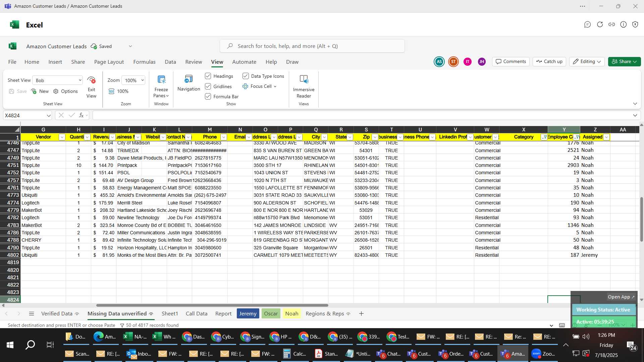
Task: Open the all sheets list icon
Action: pyautogui.click(x=32, y=314)
